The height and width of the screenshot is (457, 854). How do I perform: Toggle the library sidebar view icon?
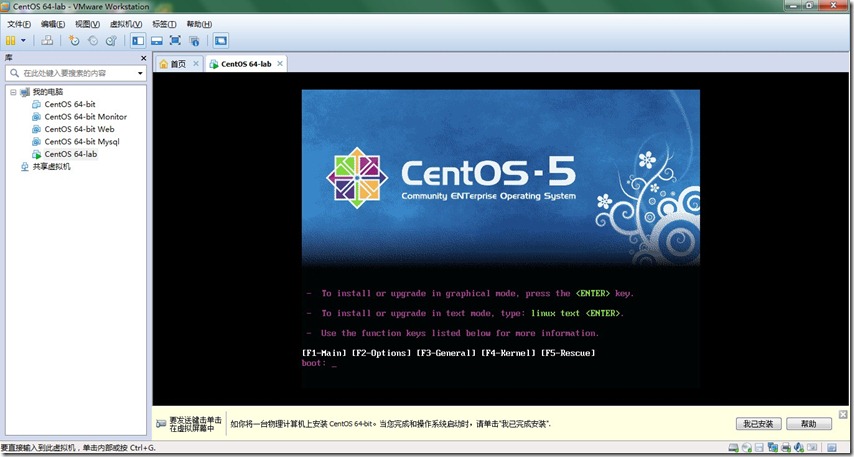[x=138, y=40]
